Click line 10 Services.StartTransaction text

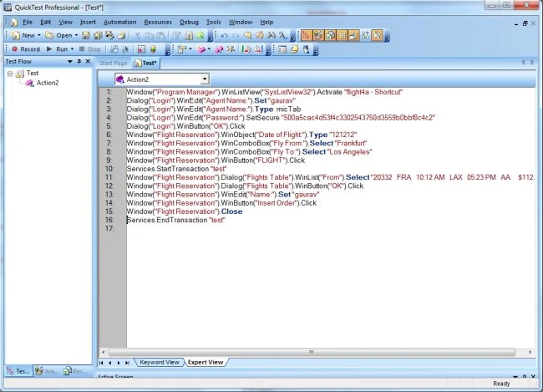point(176,169)
